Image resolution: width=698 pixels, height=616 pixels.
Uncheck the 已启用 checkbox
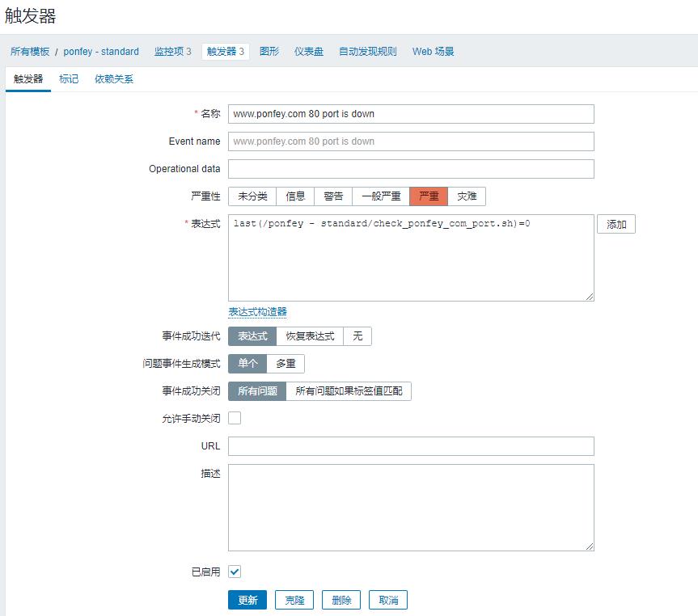pyautogui.click(x=235, y=572)
